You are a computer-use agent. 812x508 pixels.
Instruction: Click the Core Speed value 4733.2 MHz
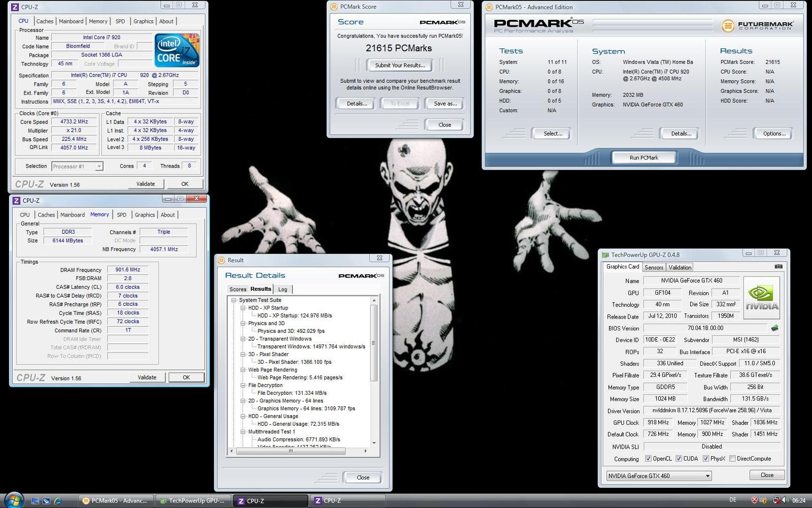pyautogui.click(x=75, y=122)
